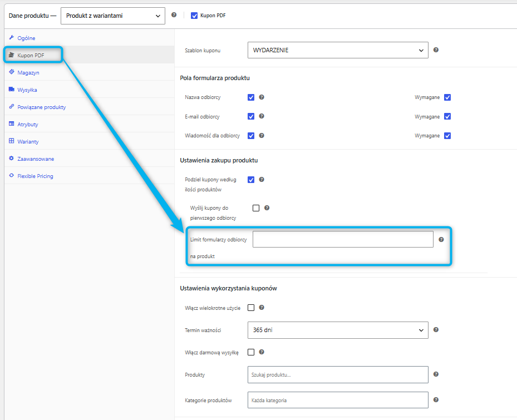Open Szablon kuponu WYDARZENIE dropdown
The image size is (517, 420).
click(338, 50)
